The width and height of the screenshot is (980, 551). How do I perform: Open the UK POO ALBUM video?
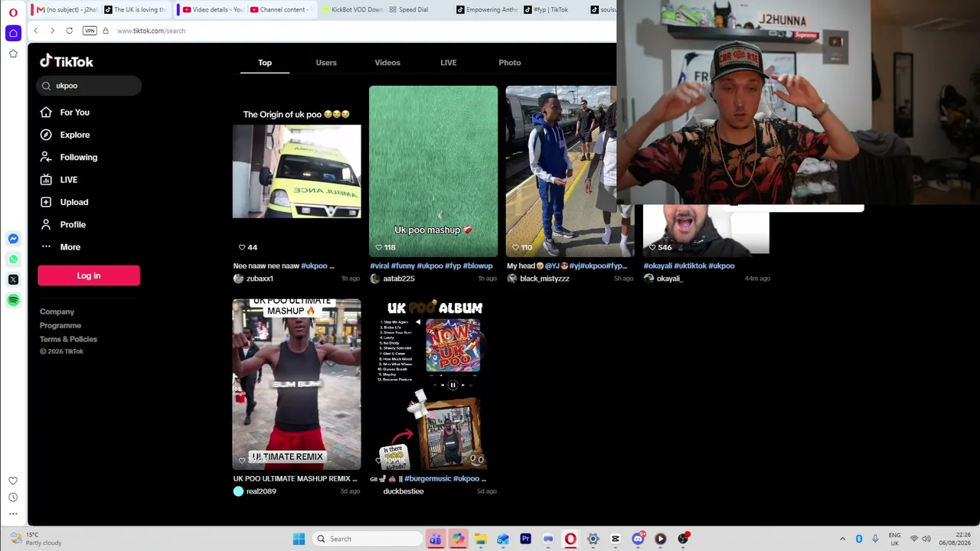[433, 384]
